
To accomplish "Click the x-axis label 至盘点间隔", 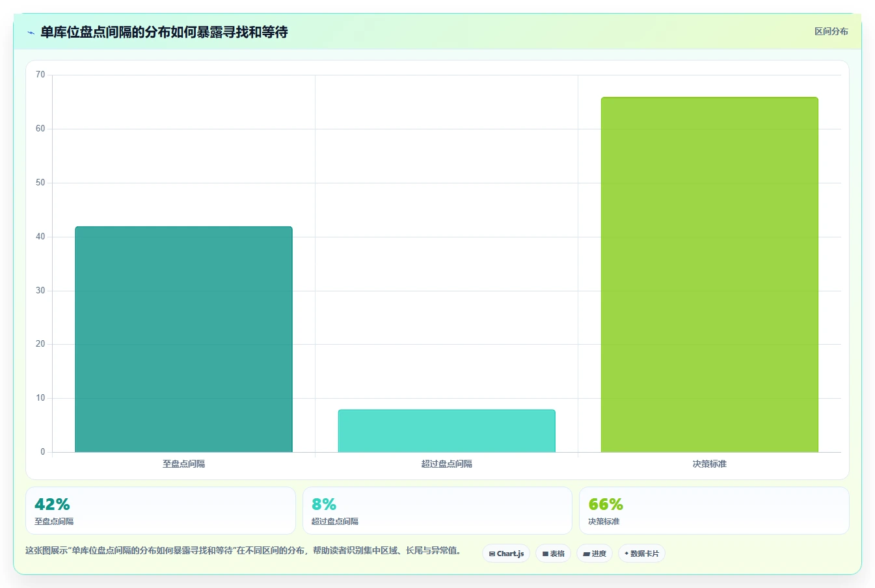I will [x=183, y=464].
